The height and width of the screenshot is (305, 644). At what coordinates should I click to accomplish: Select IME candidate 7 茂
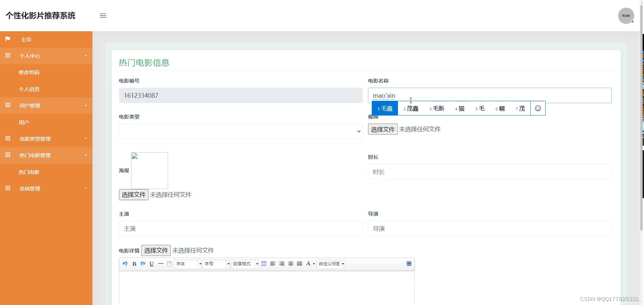(x=520, y=108)
